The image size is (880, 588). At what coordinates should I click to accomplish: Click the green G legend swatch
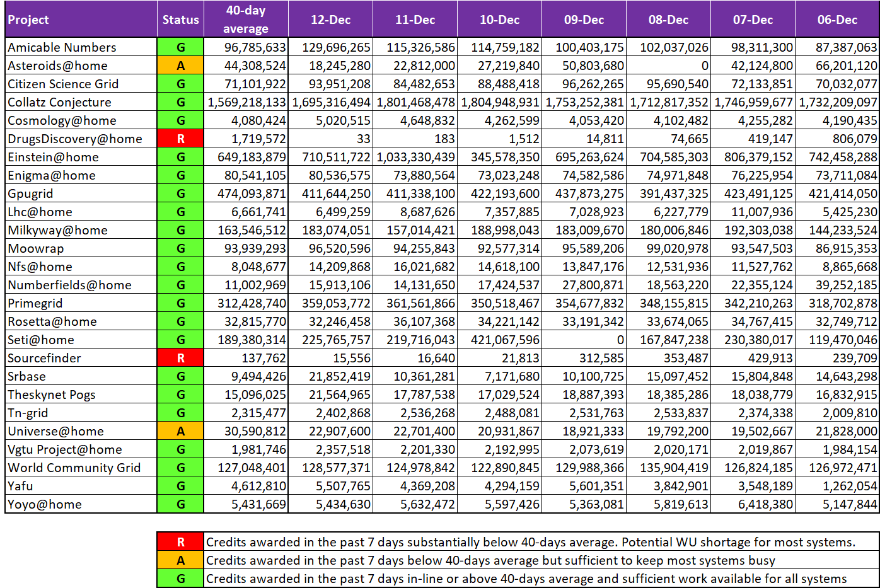tap(180, 579)
